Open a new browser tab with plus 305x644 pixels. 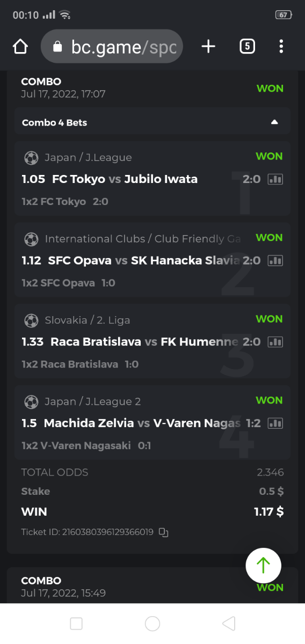click(208, 47)
